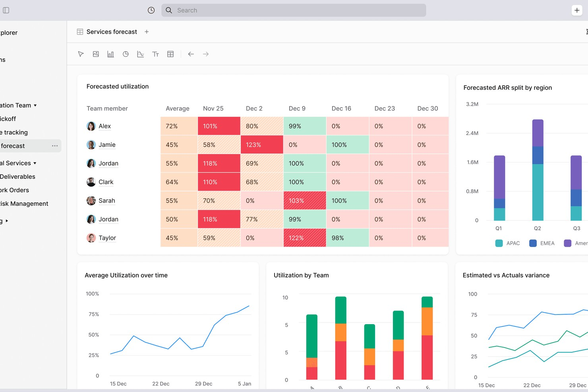Open Risk Management from the sidebar
588x392 pixels.
(x=24, y=203)
